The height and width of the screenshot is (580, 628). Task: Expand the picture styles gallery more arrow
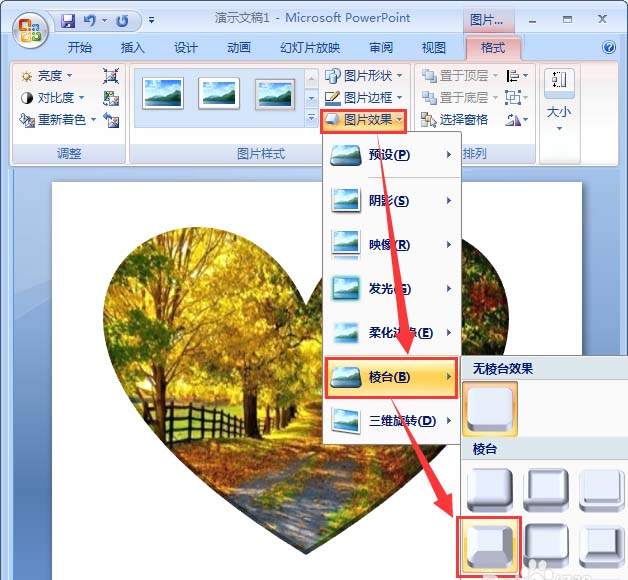point(311,118)
